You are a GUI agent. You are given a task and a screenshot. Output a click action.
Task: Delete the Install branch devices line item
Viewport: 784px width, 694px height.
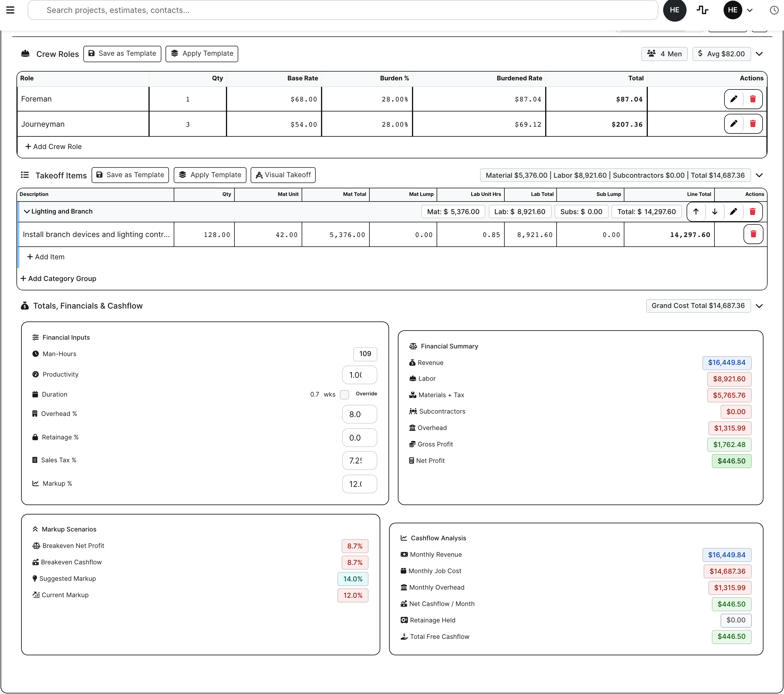coord(753,234)
